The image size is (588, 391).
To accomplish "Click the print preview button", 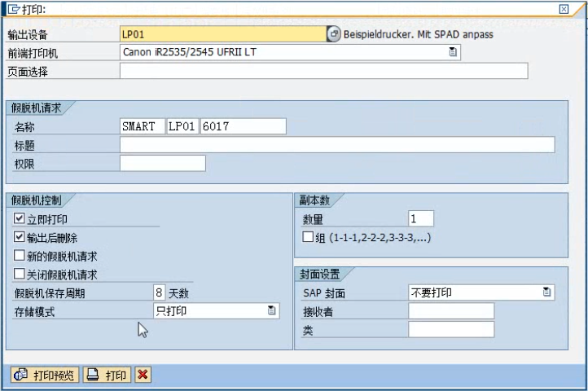I will (x=45, y=375).
